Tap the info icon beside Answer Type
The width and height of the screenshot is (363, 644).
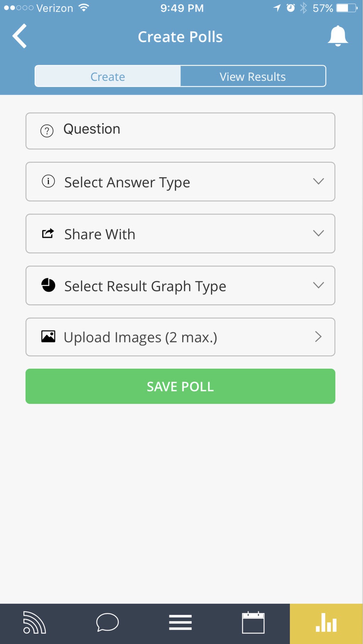tap(48, 181)
